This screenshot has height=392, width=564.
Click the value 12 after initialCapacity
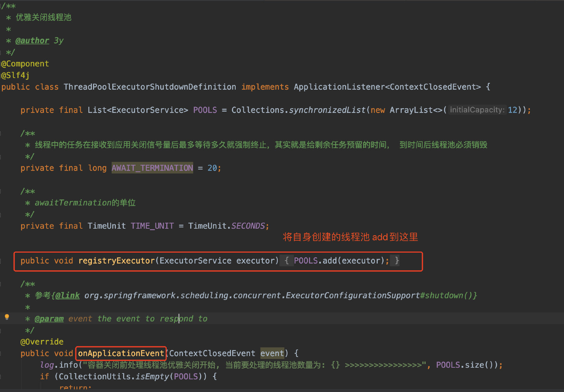(x=512, y=110)
